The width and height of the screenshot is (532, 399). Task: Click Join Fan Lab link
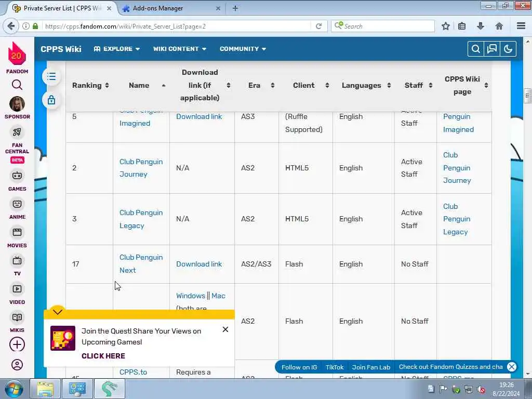click(x=371, y=367)
